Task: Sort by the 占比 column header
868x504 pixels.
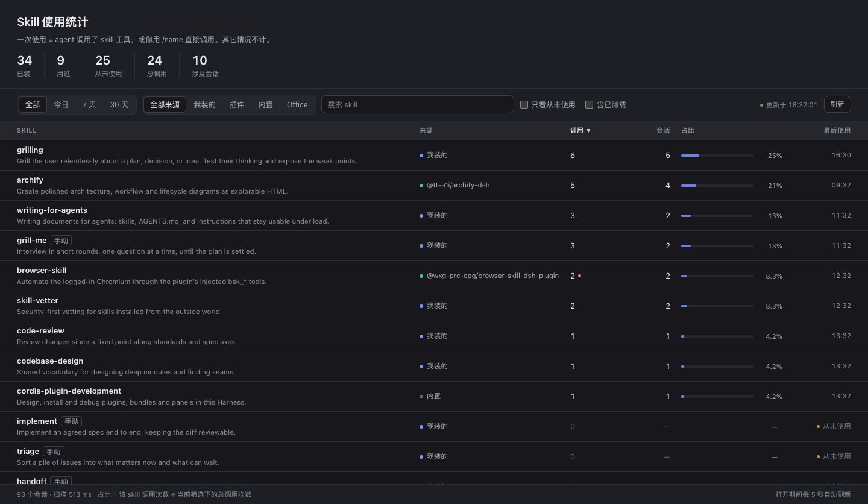Action: click(688, 130)
